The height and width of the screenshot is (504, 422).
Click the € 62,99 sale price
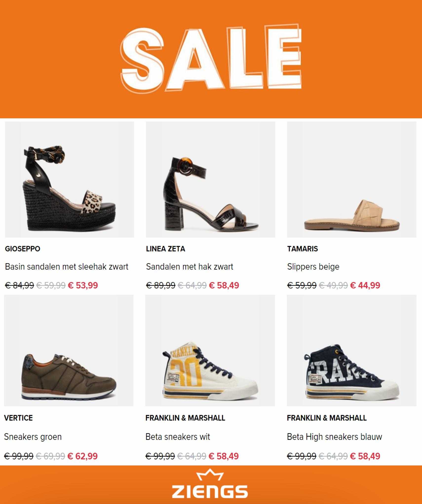click(82, 456)
